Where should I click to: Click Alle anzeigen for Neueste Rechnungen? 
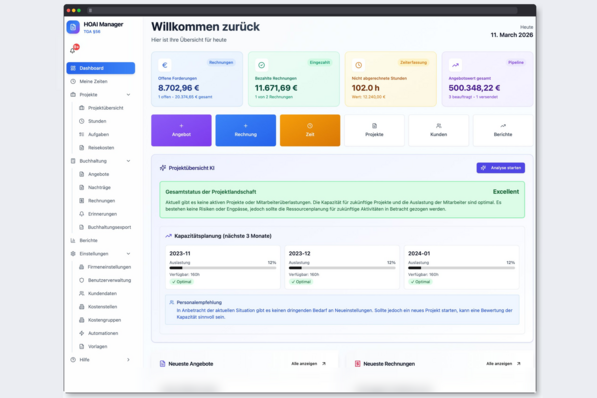click(x=503, y=364)
